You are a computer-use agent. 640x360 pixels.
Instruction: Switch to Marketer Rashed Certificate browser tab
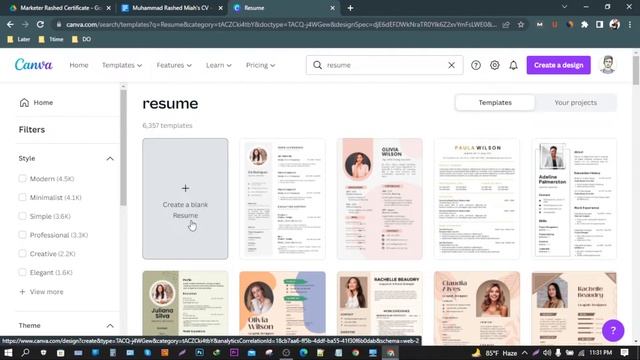[x=60, y=8]
